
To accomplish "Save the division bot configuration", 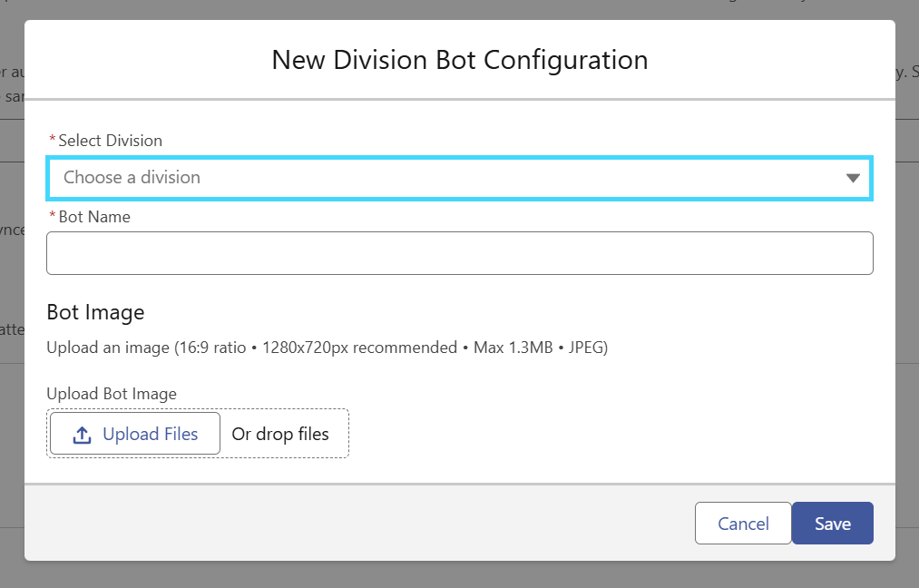I will point(832,523).
